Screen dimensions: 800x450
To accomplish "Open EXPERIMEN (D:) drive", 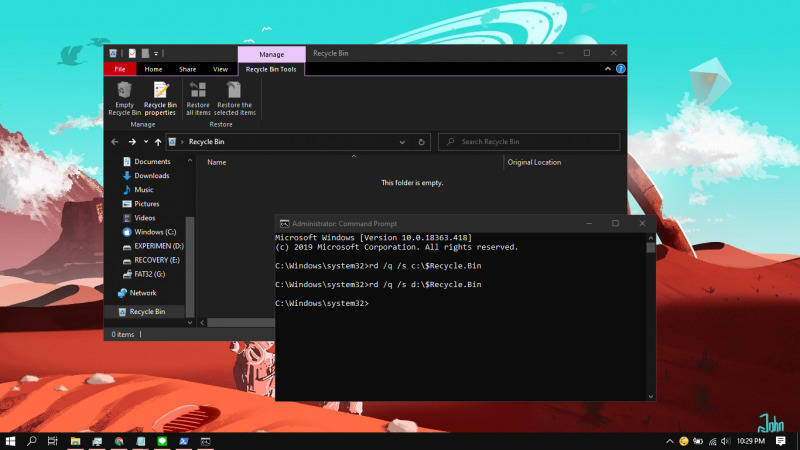I will [153, 246].
